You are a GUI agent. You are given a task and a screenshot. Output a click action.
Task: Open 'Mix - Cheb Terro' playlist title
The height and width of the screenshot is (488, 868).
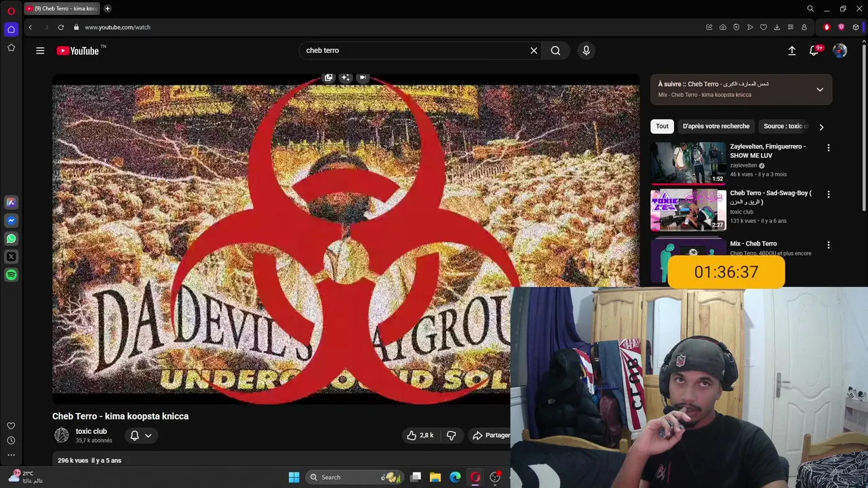[x=753, y=243]
